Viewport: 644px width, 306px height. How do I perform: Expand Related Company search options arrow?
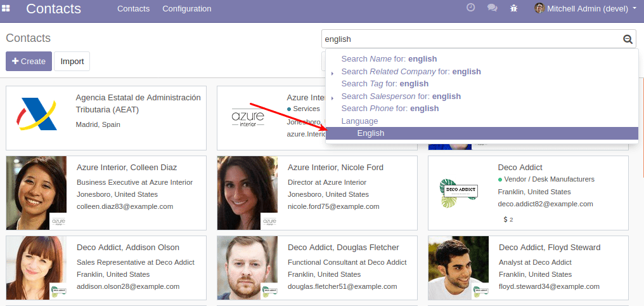332,73
